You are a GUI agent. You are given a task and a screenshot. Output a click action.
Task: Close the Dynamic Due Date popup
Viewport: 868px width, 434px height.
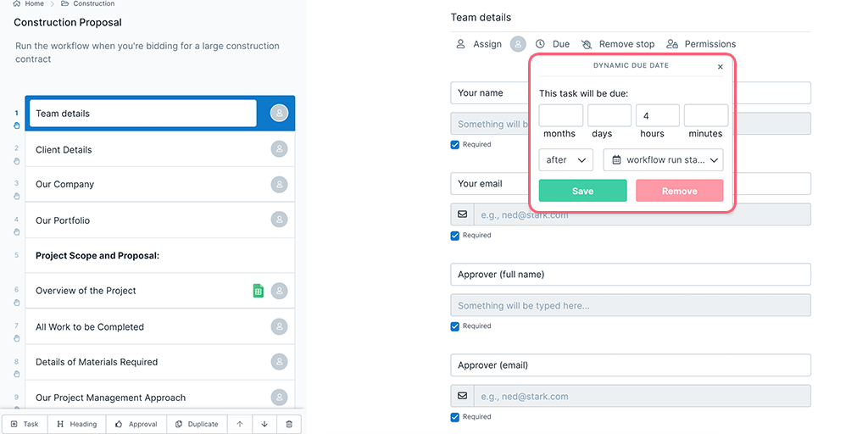pyautogui.click(x=721, y=67)
